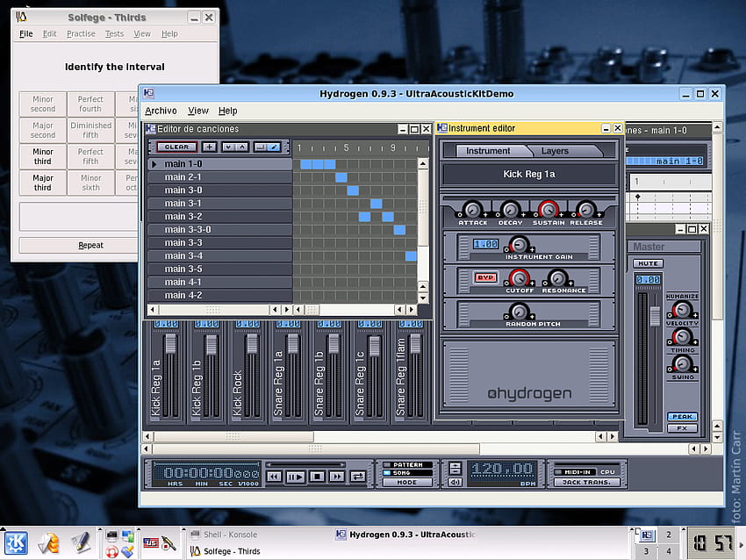Viewport: 746px width, 560px height.
Task: Toggle the PEAK button in Master strip
Action: point(682,417)
